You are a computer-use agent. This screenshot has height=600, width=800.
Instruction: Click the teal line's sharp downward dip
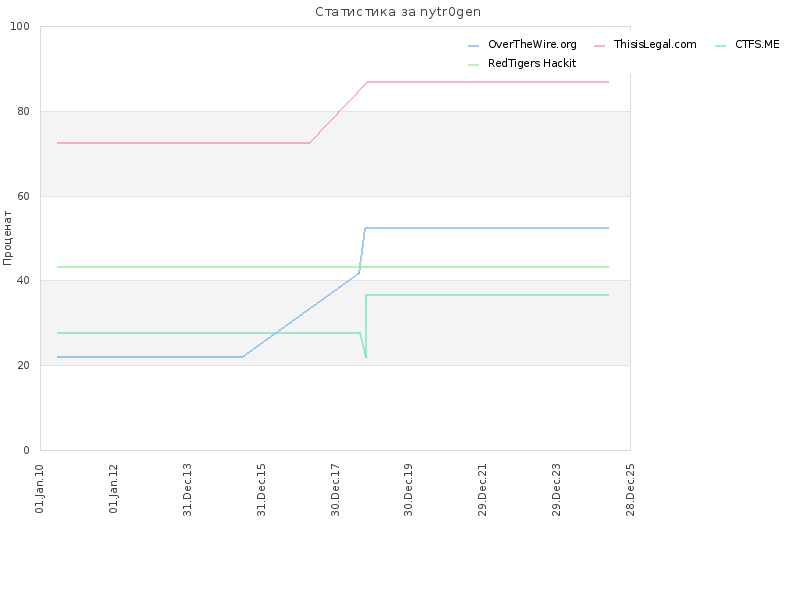pyautogui.click(x=363, y=345)
